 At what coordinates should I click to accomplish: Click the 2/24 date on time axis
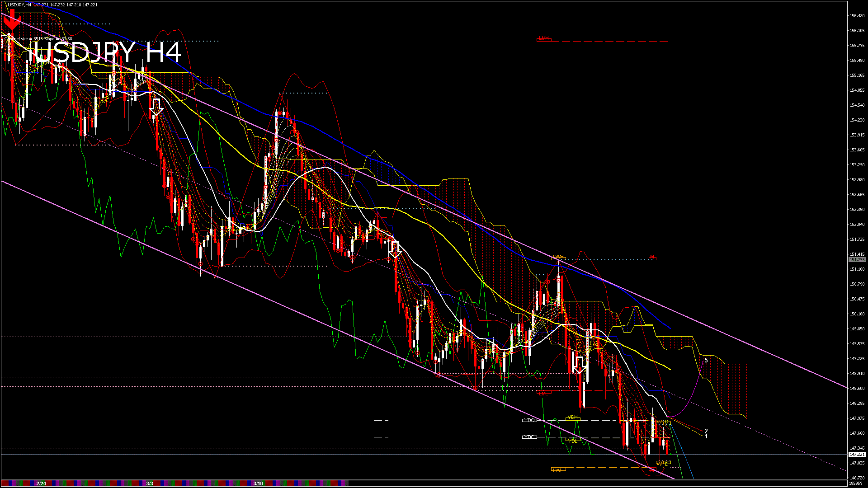point(41,483)
